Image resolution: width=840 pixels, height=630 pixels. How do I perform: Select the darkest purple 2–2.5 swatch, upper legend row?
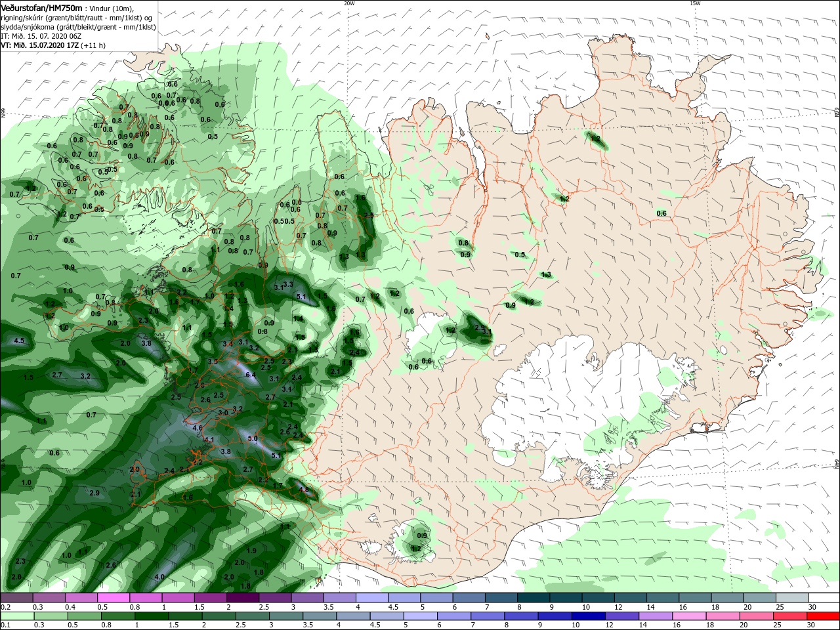tap(243, 598)
